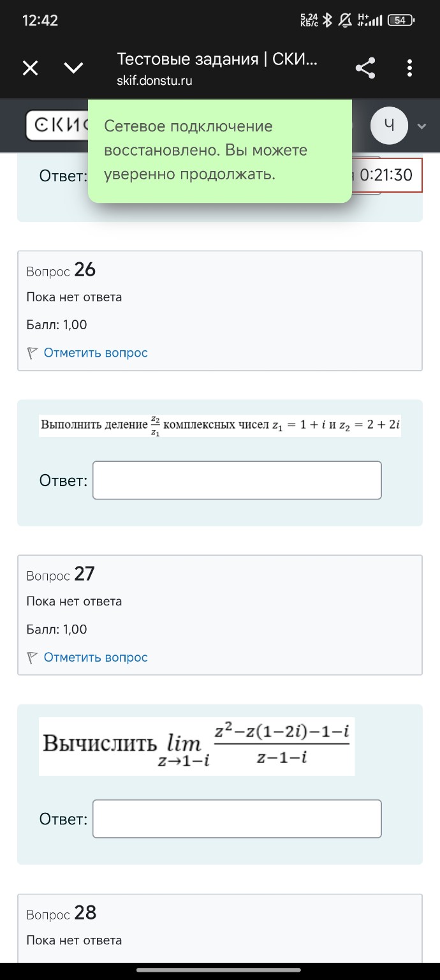Screen dimensions: 440x980
Task: Tap the share icon in the browser toolbar
Action: pyautogui.click(x=365, y=67)
